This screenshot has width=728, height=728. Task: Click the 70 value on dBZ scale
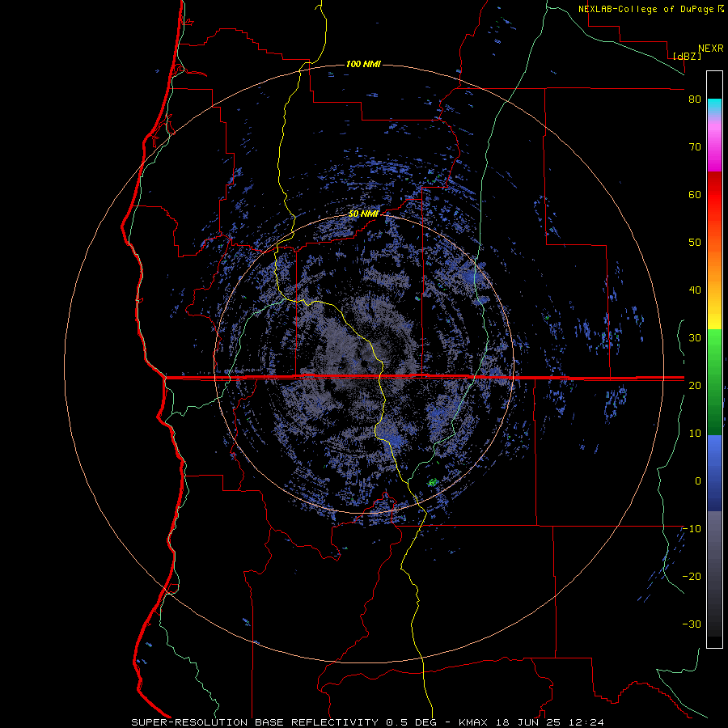tap(695, 147)
